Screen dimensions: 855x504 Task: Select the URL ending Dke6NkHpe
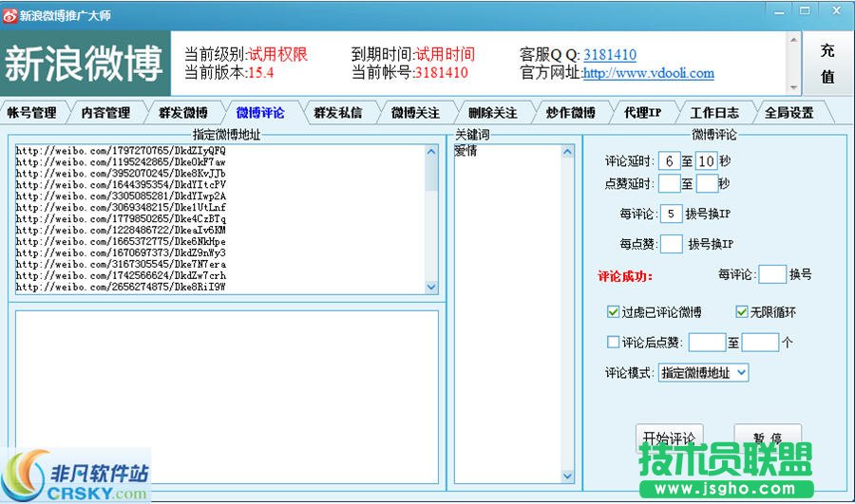[121, 241]
